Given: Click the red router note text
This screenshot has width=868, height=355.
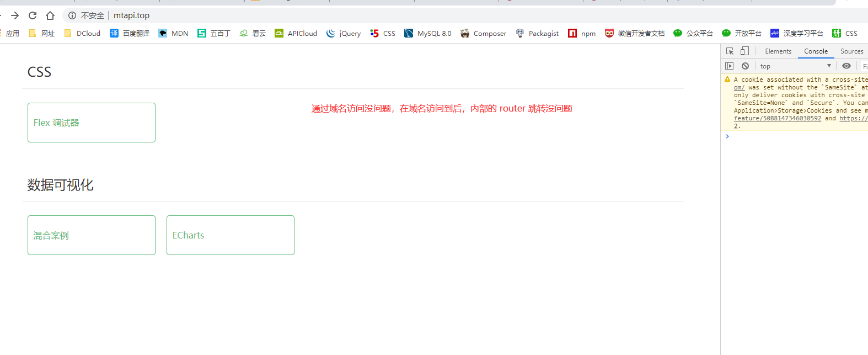Looking at the screenshot, I should coord(442,108).
